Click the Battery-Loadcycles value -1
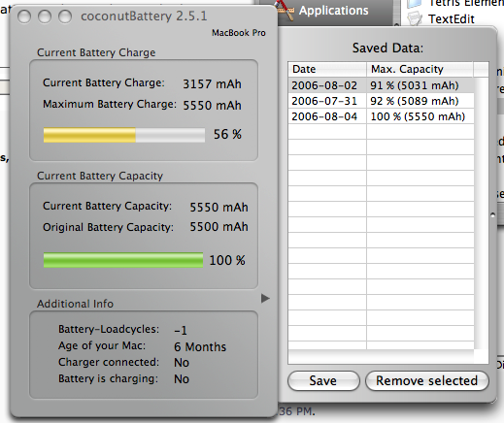Screen dimensions: 504x423 [181, 331]
